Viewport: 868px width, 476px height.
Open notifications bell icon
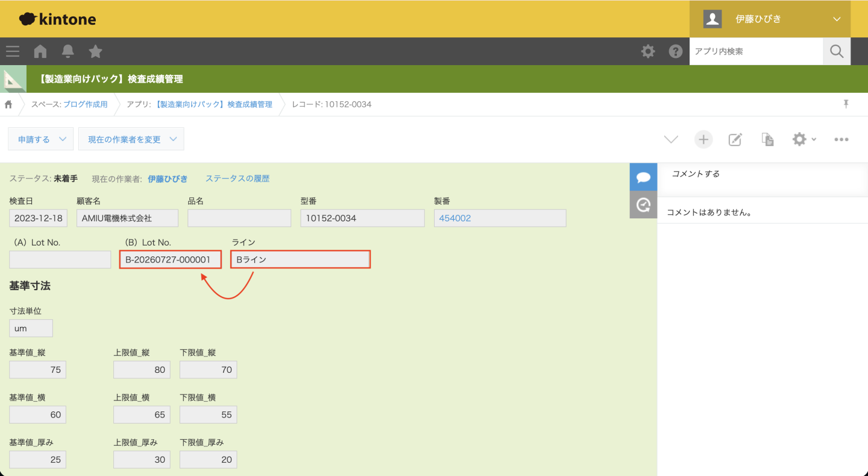(68, 51)
